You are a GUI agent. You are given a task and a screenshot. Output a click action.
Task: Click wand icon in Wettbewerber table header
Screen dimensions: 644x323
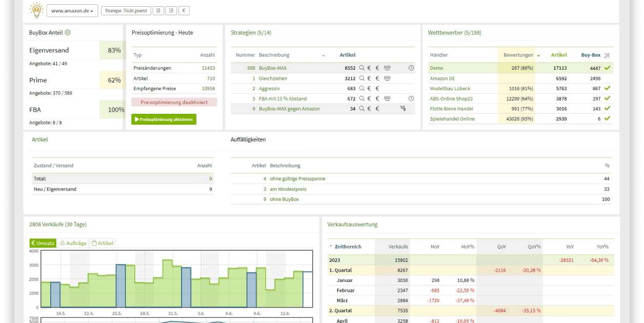coord(607,55)
